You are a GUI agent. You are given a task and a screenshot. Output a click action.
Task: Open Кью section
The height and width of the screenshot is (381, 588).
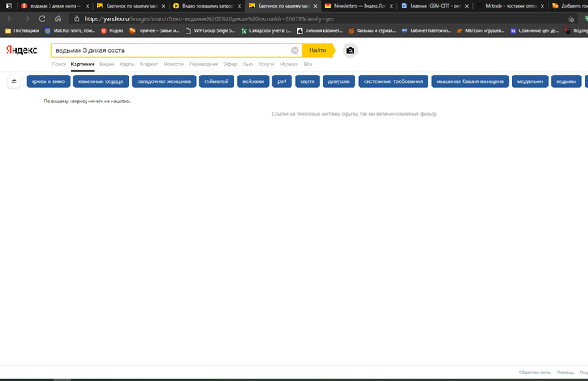coord(248,65)
